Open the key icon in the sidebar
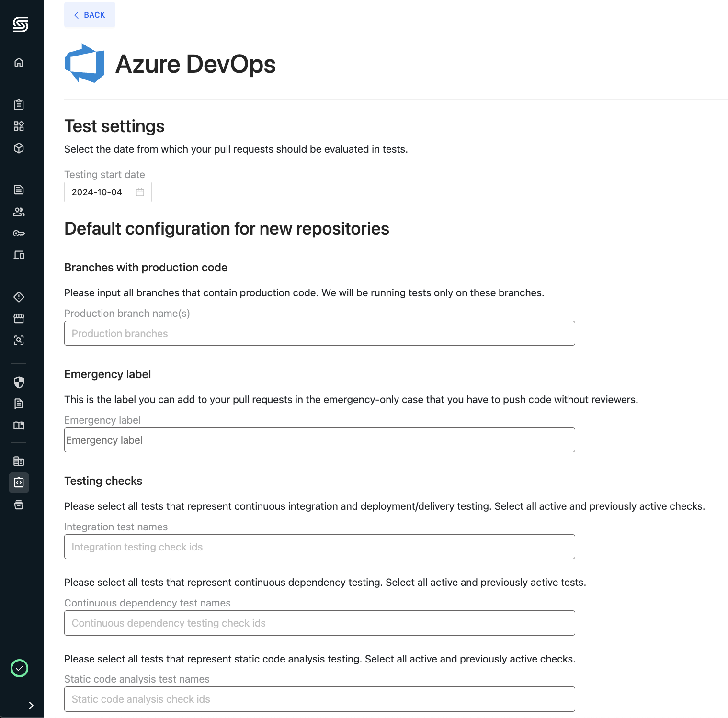 [x=19, y=233]
